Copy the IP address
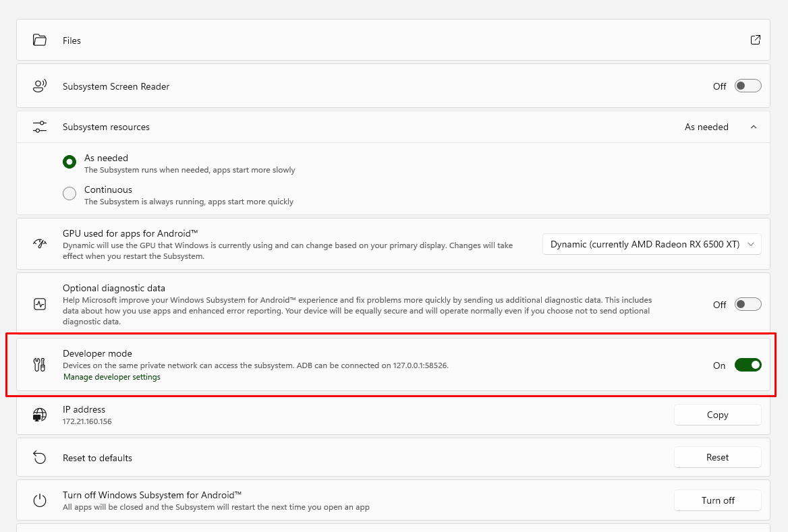The image size is (788, 532). click(x=717, y=415)
